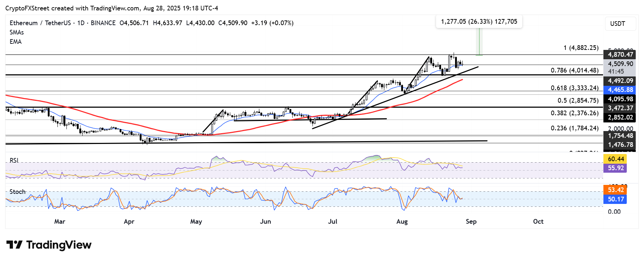
Task: Click the RSI pane label
Action: point(14,160)
